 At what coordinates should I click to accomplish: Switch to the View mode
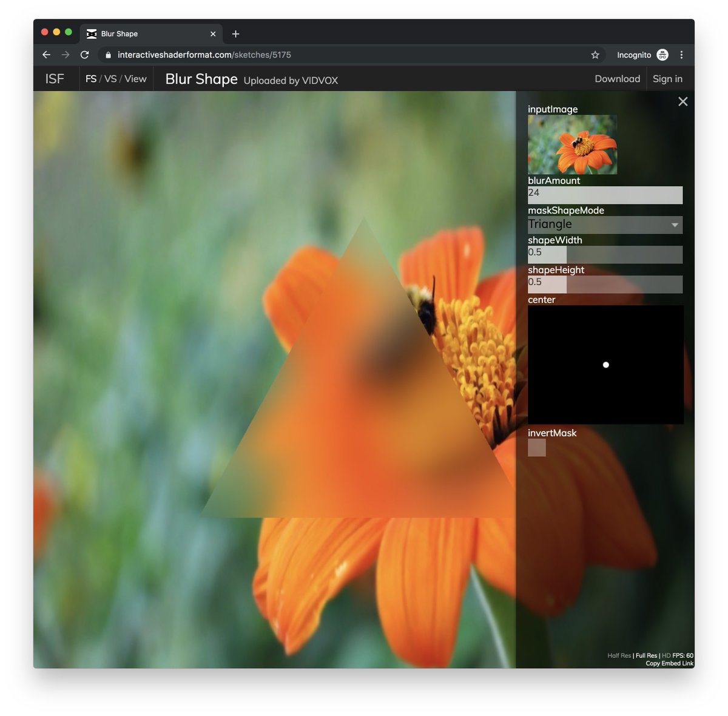click(135, 79)
